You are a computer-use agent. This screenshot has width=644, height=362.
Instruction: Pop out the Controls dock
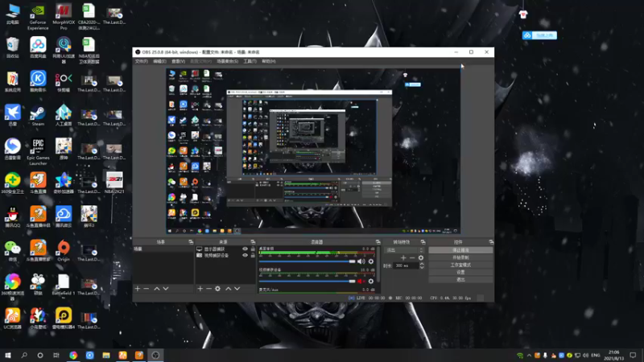coord(491,242)
